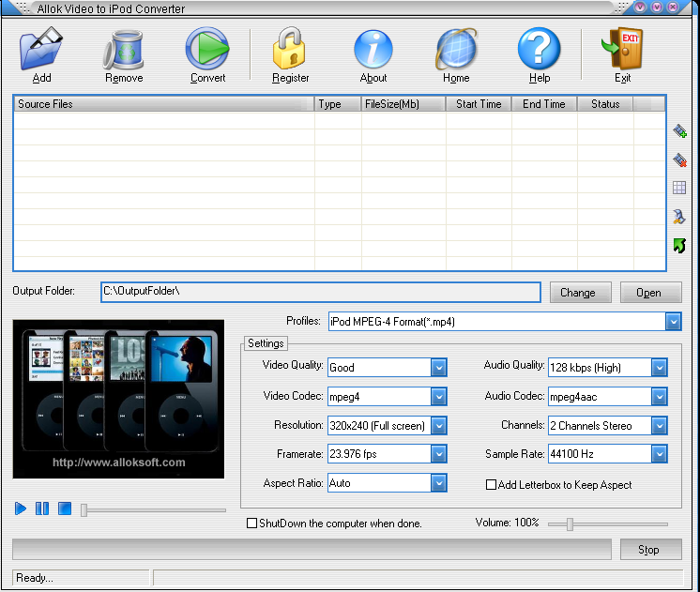The height and width of the screenshot is (592, 700).
Task: Open the Sample Rate dropdown
Action: click(x=660, y=454)
